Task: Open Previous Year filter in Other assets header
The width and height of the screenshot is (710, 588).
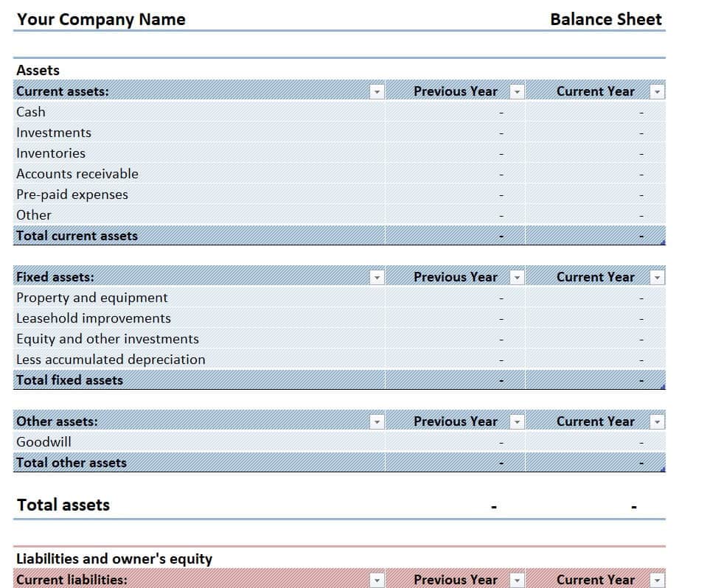Action: (517, 422)
